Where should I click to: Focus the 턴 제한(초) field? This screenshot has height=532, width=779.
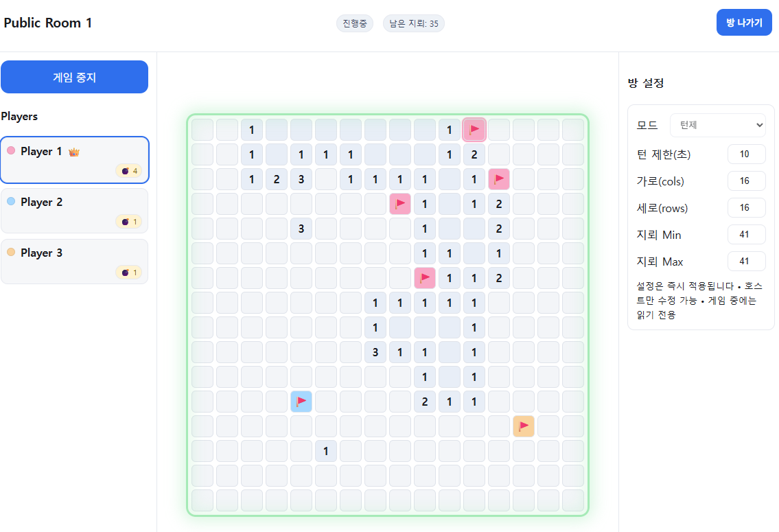click(x=746, y=154)
